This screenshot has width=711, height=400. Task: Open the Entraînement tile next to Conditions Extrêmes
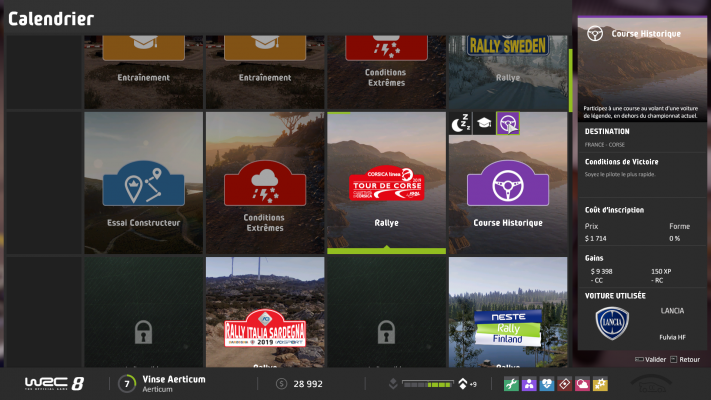tap(265, 72)
